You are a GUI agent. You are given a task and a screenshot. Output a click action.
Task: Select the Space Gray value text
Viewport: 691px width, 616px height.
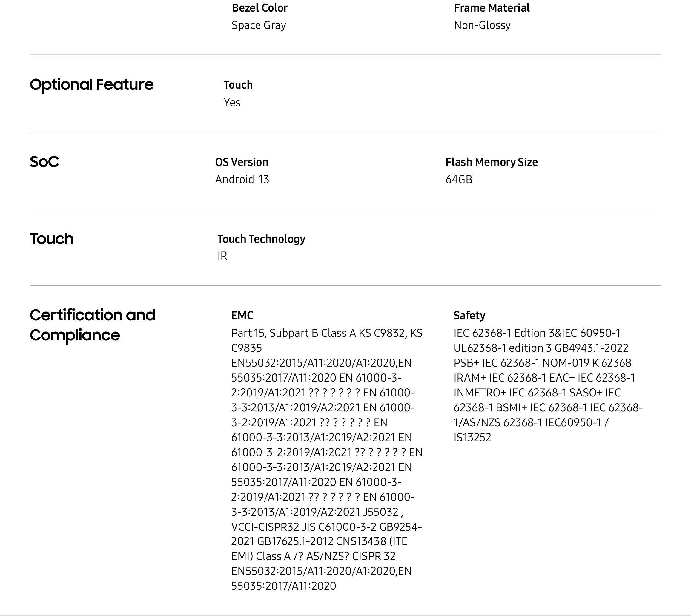259,25
